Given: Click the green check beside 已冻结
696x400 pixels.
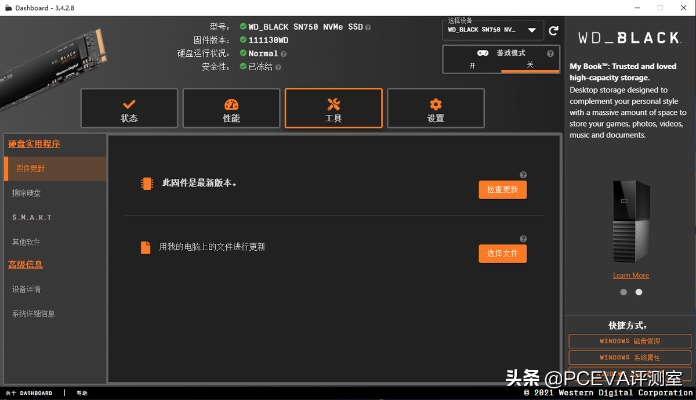Looking at the screenshot, I should click(243, 66).
